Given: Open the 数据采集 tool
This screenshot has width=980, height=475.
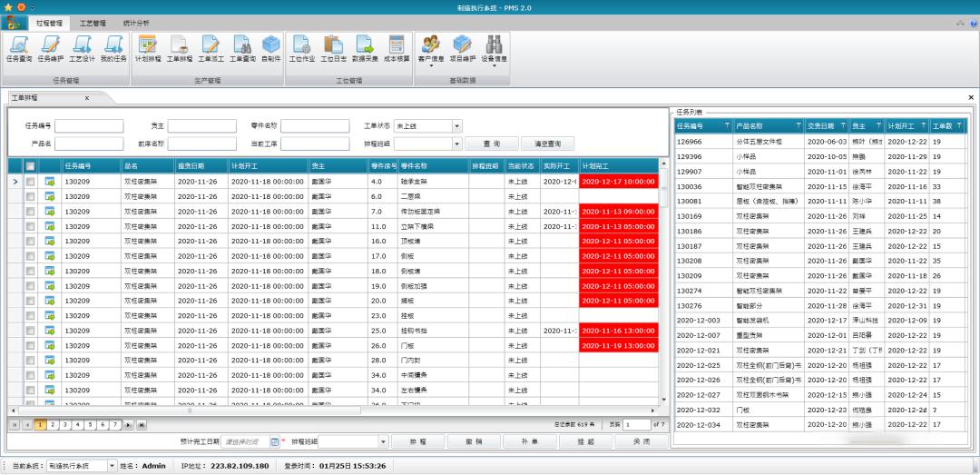Looking at the screenshot, I should point(365,48).
